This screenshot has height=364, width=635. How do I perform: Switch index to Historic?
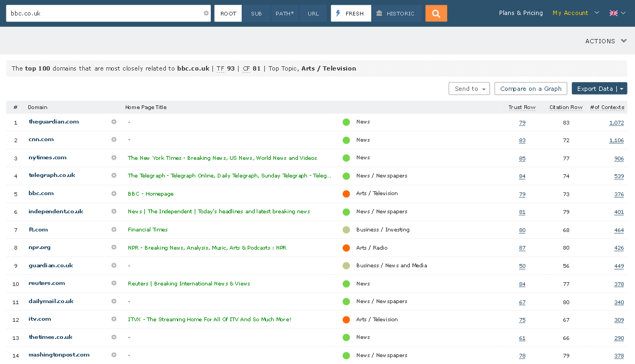[x=396, y=13]
